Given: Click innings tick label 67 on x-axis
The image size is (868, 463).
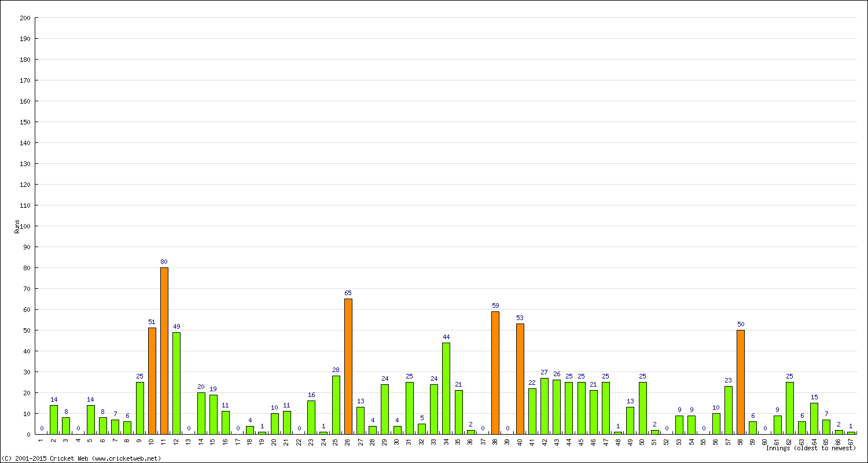Looking at the screenshot, I should [851, 442].
